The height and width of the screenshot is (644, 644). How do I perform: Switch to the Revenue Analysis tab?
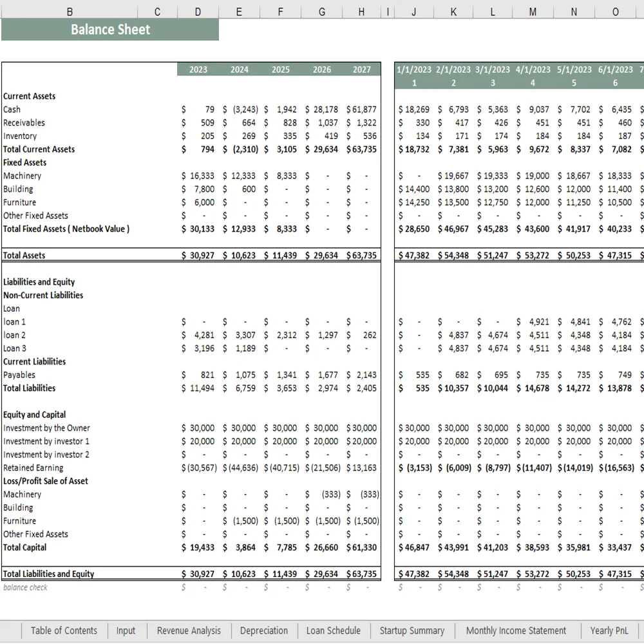click(188, 630)
